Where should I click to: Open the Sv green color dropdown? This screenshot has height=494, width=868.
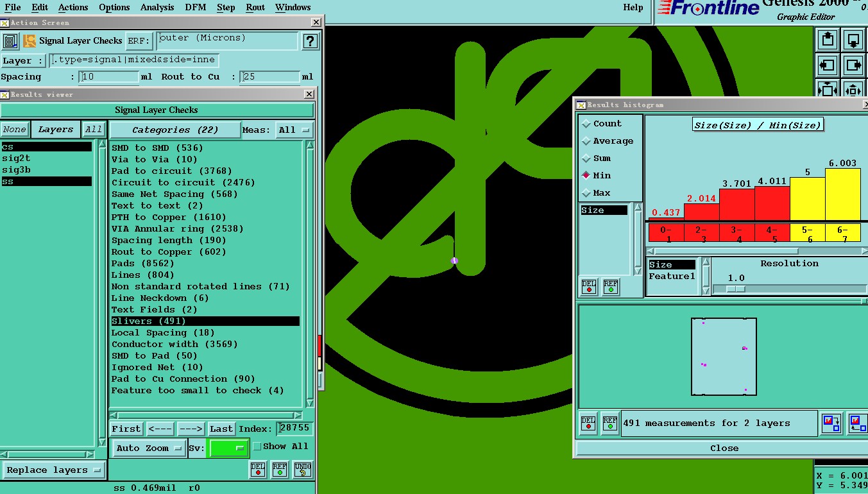229,448
